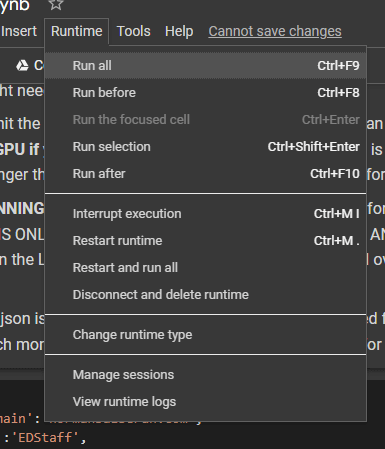Open the Help menu
This screenshot has width=385, height=449.
(179, 31)
